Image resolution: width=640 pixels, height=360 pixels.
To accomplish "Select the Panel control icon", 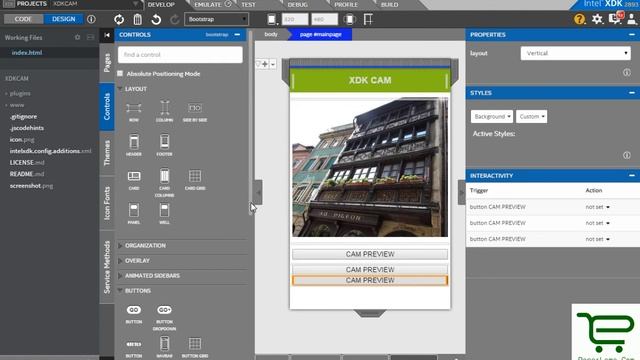I will point(134,210).
